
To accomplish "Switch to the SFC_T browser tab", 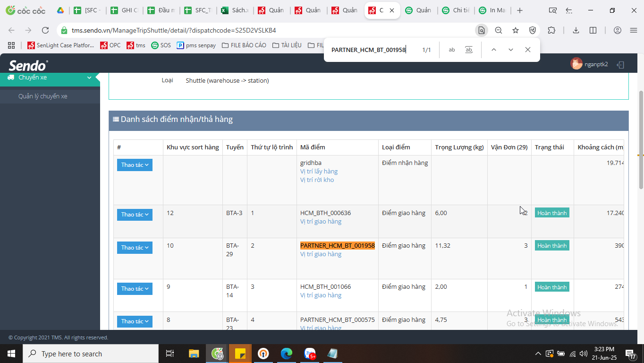I will point(198,10).
